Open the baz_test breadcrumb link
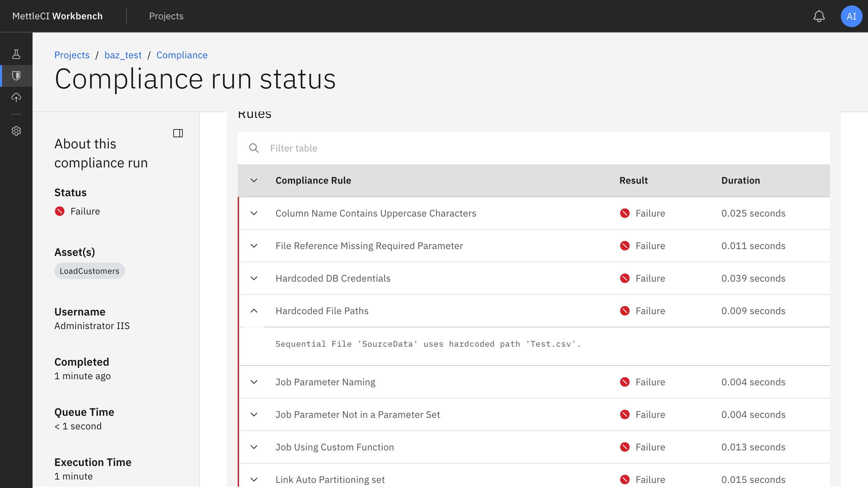Viewport: 868px width, 488px height. (123, 55)
